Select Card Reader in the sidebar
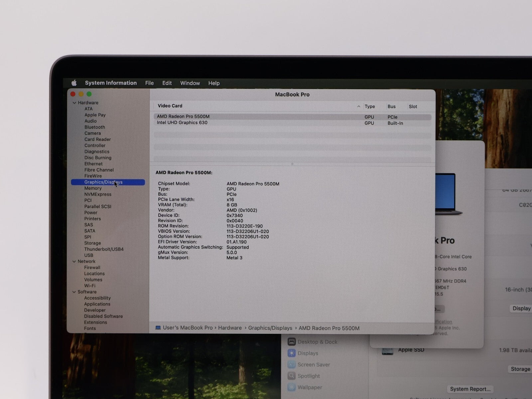The width and height of the screenshot is (532, 399). (97, 139)
